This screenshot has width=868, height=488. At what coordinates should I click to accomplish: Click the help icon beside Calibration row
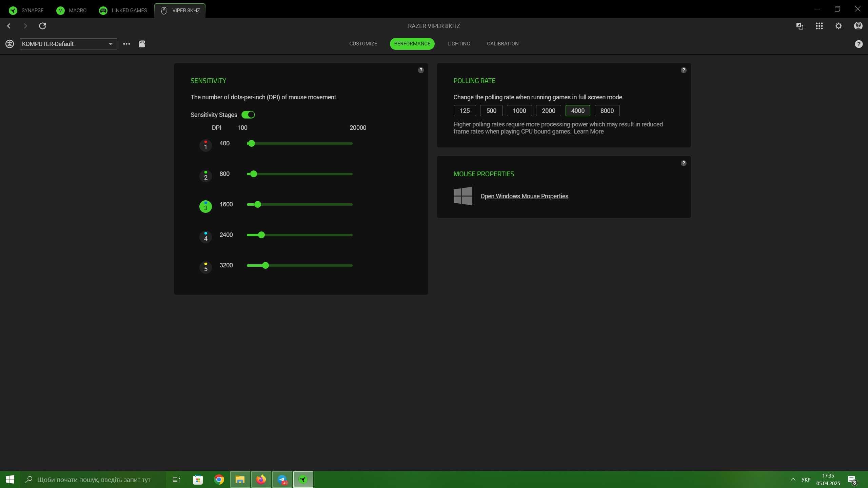click(859, 44)
